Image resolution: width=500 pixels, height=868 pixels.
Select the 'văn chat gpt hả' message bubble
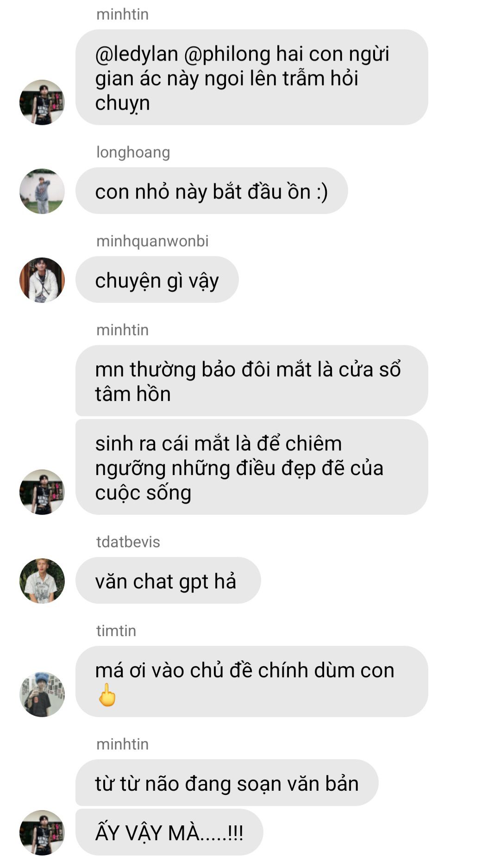(x=168, y=581)
